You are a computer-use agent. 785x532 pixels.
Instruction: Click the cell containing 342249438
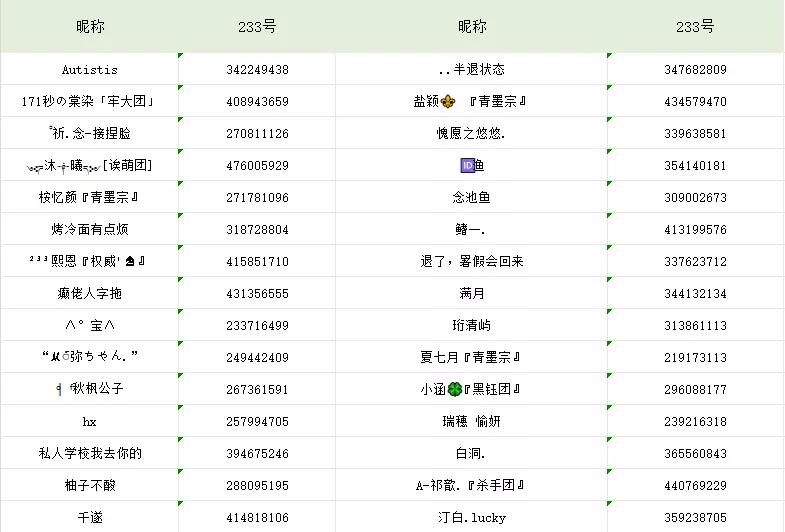click(x=258, y=70)
